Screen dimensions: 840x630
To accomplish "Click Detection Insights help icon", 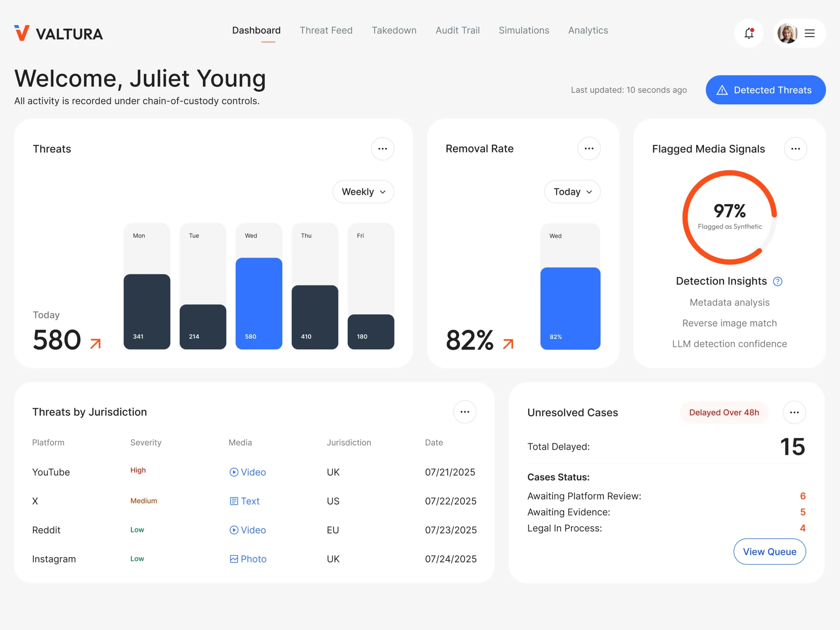I will 778,281.
